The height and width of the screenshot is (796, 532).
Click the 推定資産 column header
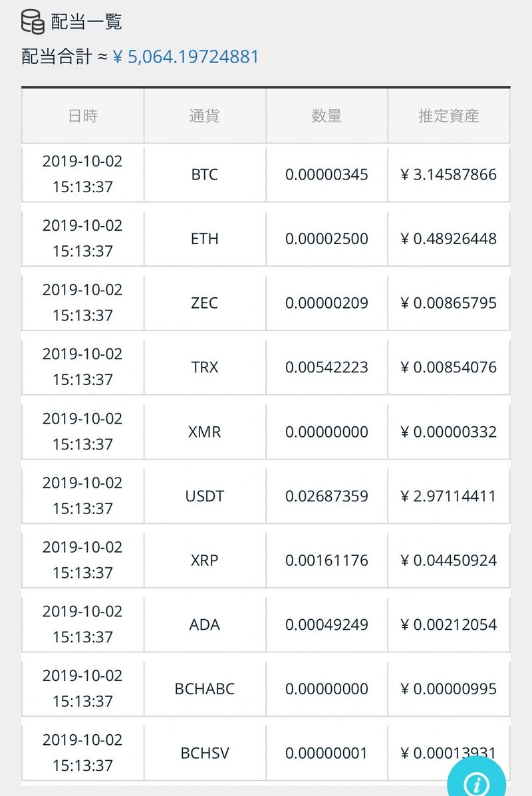[x=449, y=116]
